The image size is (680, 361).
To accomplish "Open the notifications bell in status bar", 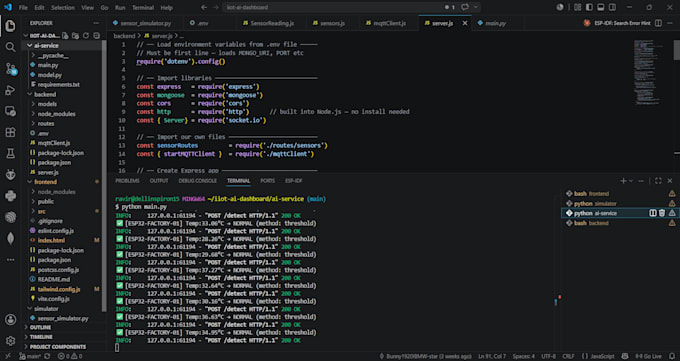I will point(672,356).
